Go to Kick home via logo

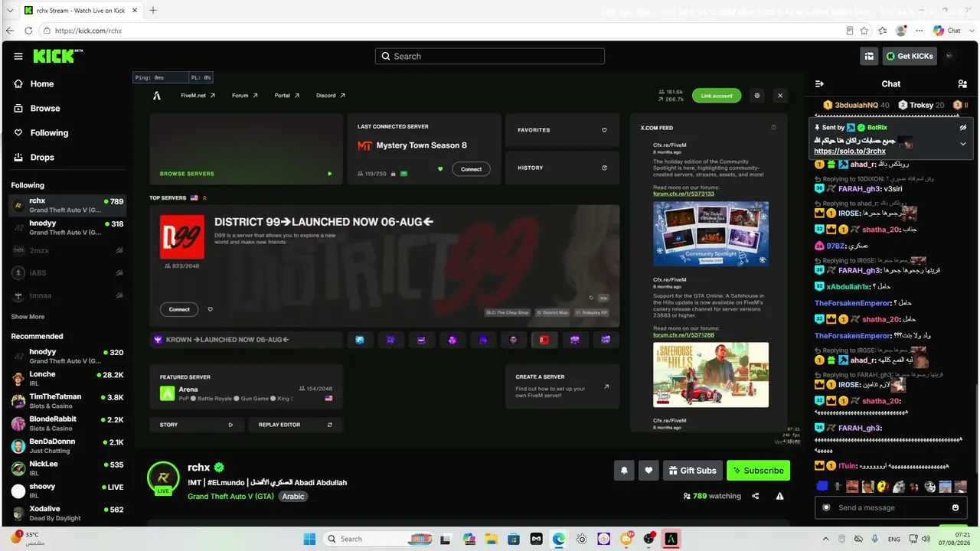click(x=58, y=56)
